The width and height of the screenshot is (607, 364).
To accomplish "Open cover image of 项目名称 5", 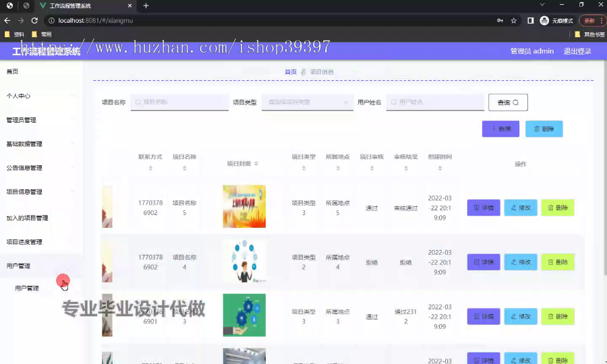I will point(244,206).
